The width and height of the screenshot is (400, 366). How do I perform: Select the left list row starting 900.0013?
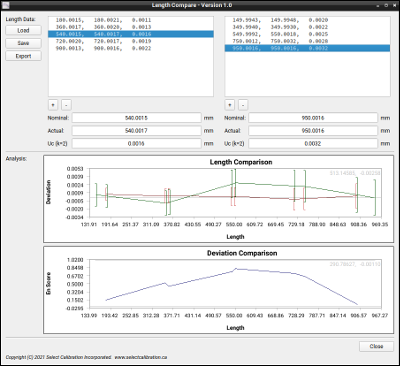(131, 48)
